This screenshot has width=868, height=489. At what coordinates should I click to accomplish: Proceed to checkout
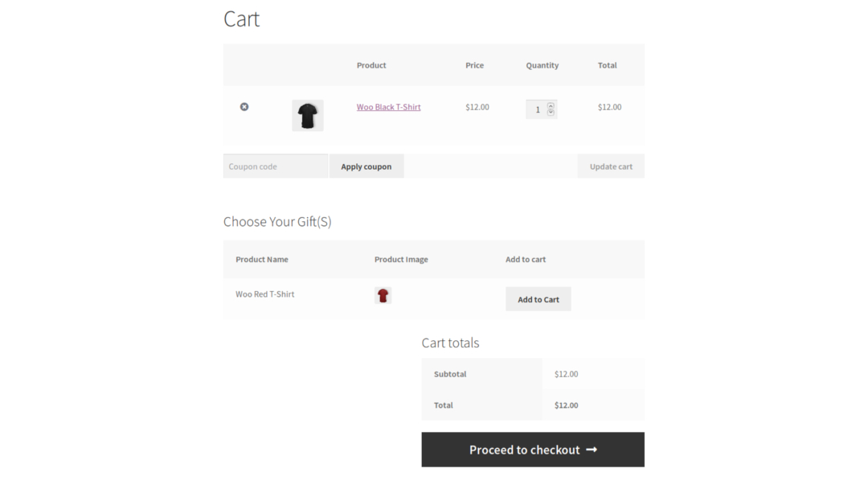tap(524, 450)
